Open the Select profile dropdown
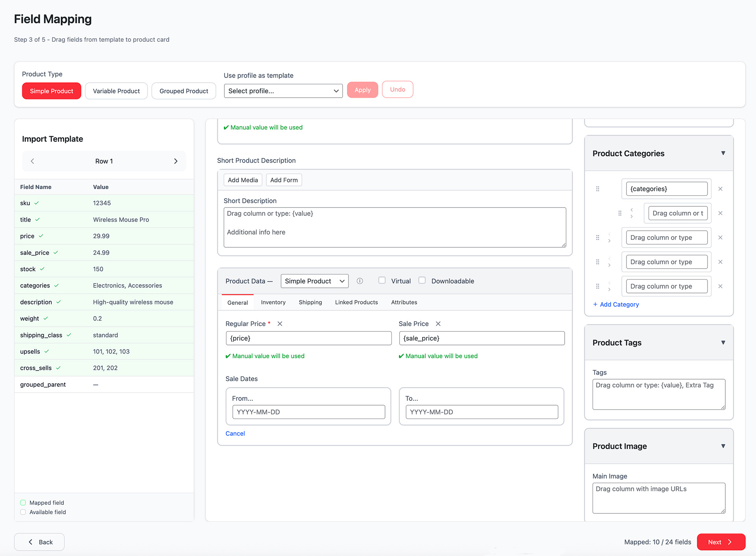This screenshot has height=556, width=756. pyautogui.click(x=283, y=91)
